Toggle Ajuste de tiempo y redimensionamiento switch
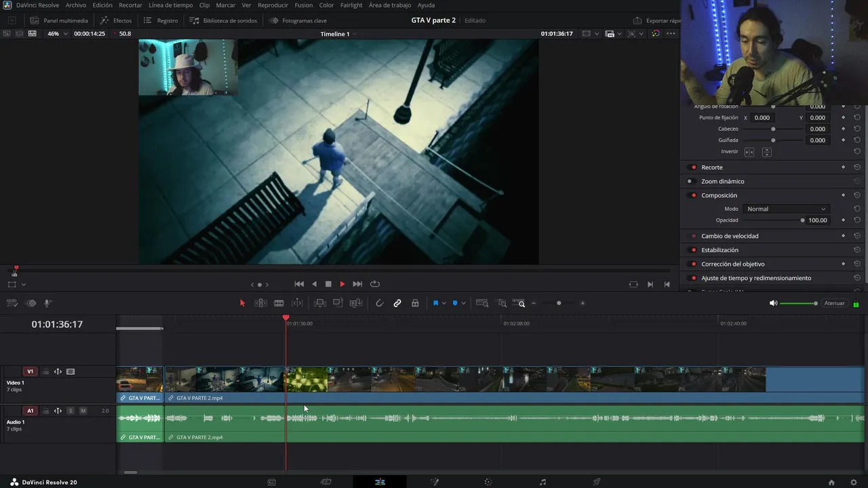Image resolution: width=868 pixels, height=488 pixels. click(693, 278)
